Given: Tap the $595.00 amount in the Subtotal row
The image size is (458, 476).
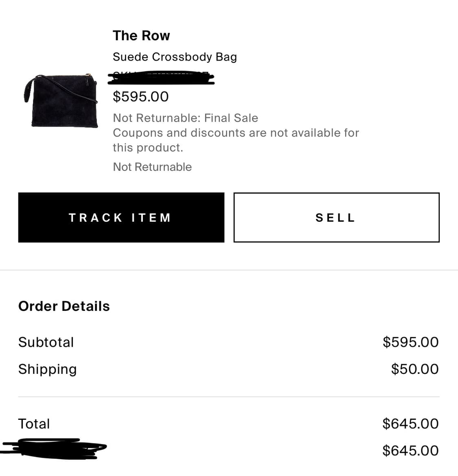Looking at the screenshot, I should tap(410, 342).
